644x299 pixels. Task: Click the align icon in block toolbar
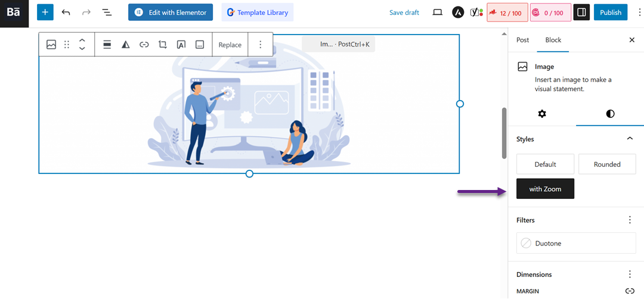pos(107,45)
